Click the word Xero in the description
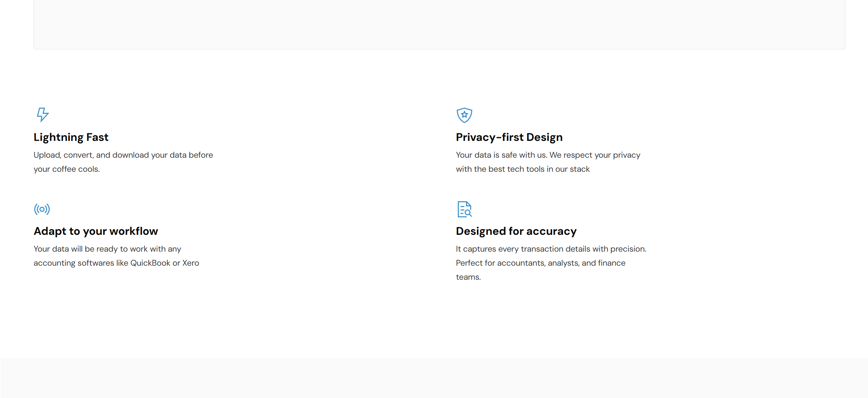Image resolution: width=868 pixels, height=398 pixels. tap(191, 263)
